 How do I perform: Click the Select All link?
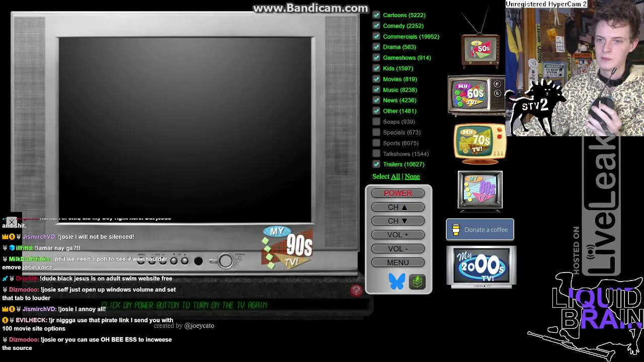[x=395, y=176]
